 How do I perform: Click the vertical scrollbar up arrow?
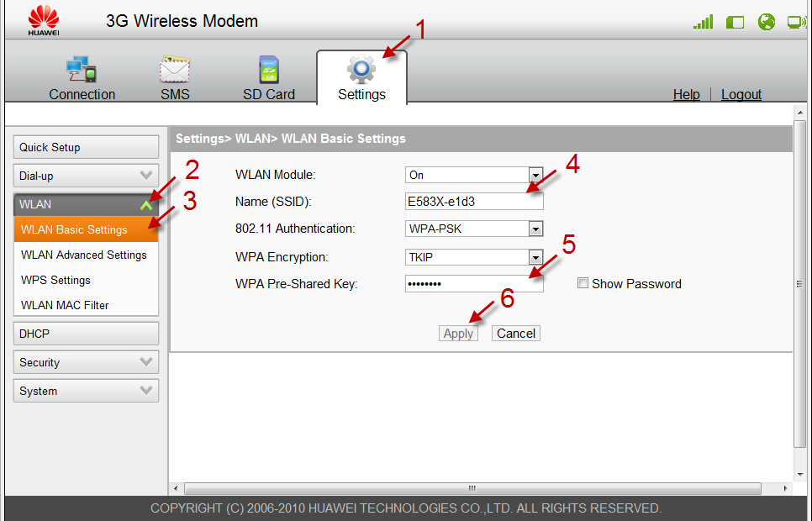coord(800,113)
